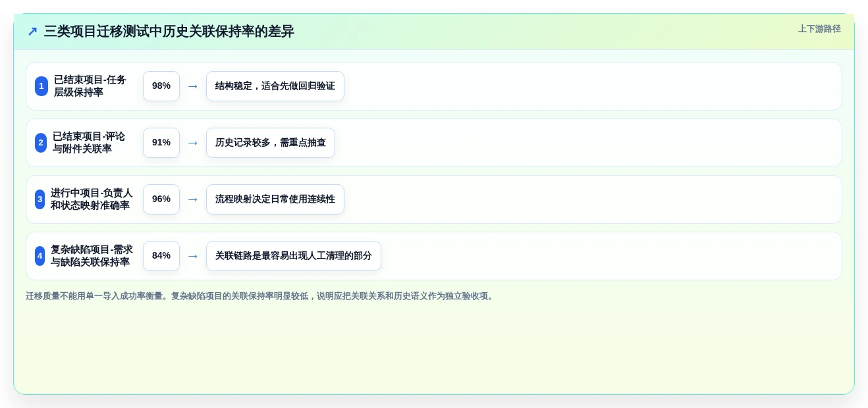
Task: Click the number 1 badge
Action: (x=41, y=86)
